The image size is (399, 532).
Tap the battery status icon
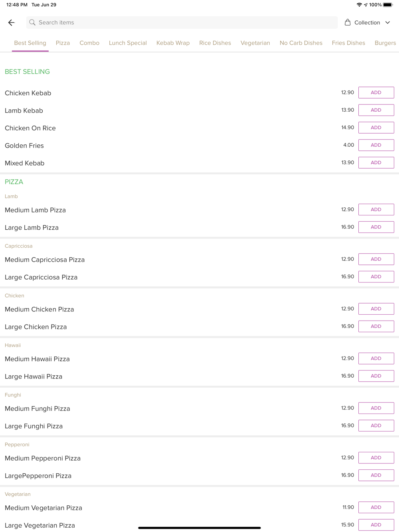pos(387,5)
